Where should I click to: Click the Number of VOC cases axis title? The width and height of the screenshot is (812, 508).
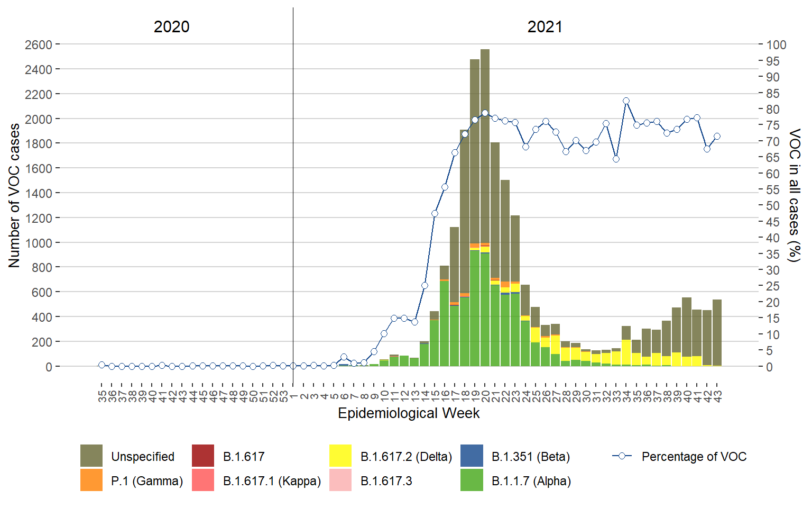14,196
